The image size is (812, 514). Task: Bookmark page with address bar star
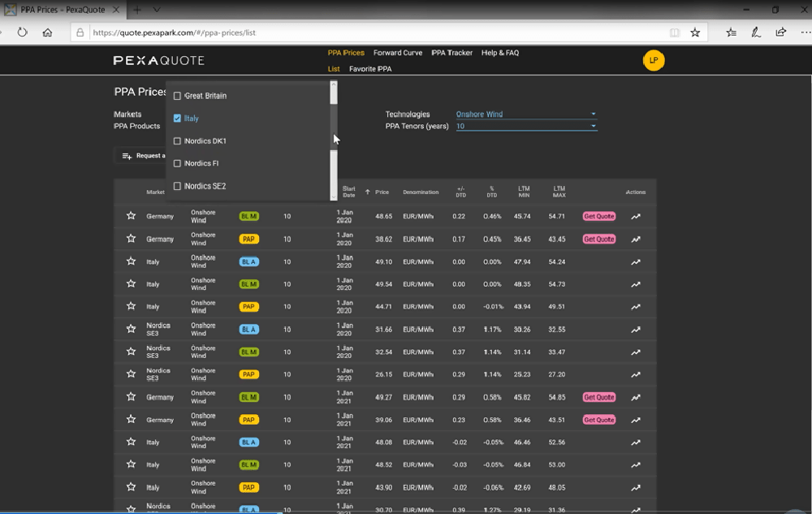pyautogui.click(x=695, y=32)
